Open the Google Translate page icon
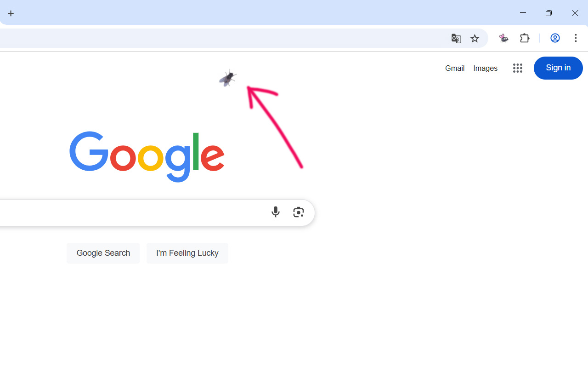This screenshot has width=588, height=368. 456,39
